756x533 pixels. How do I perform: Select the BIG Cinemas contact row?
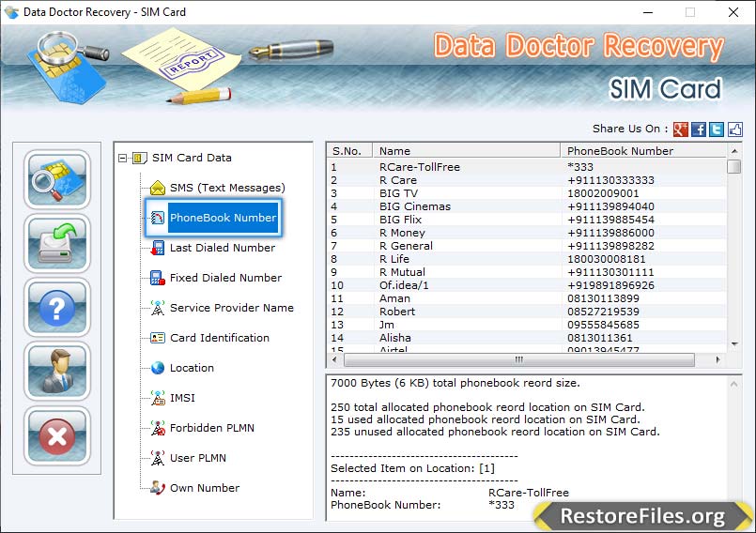point(527,206)
